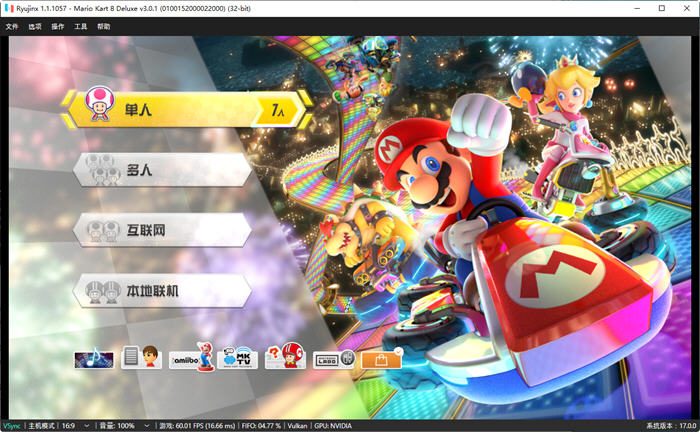Click the 音量: 100% volume label
The width and height of the screenshot is (700, 432).
click(x=117, y=426)
